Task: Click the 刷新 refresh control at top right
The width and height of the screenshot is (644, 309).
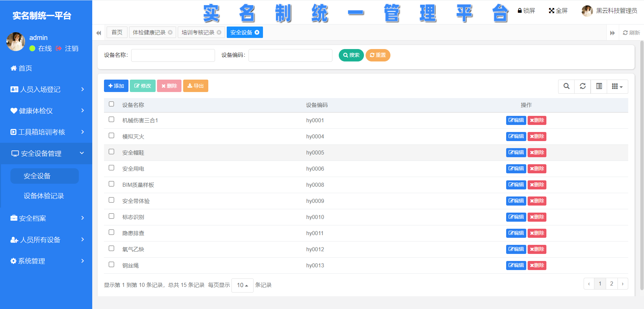Action: click(x=632, y=33)
